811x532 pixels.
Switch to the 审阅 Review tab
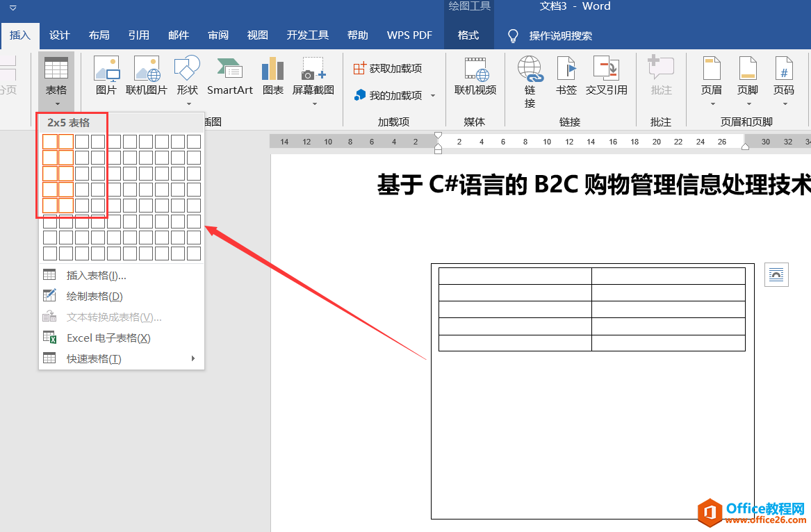(x=218, y=35)
